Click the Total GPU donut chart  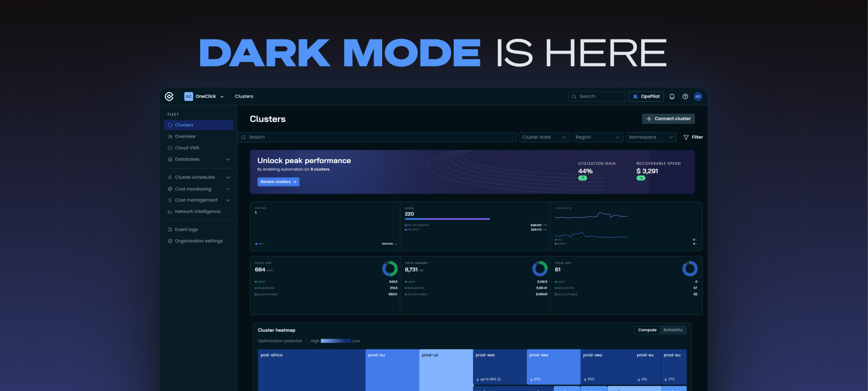(690, 269)
